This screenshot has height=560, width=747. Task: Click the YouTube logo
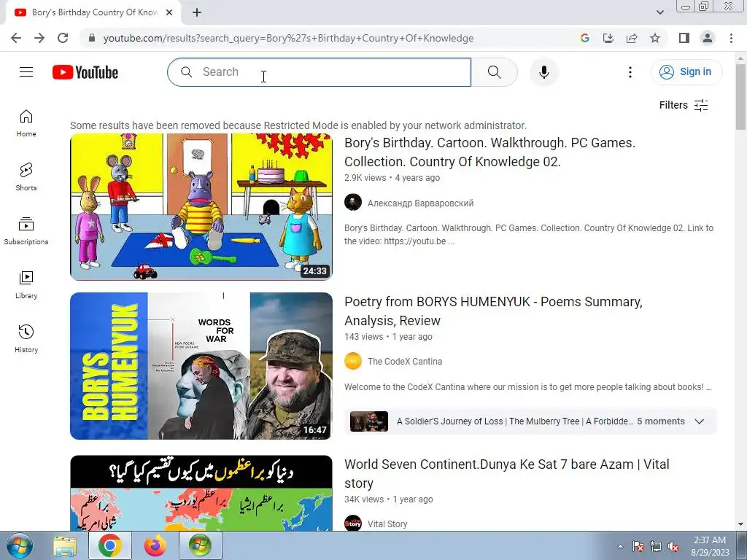pyautogui.click(x=85, y=72)
